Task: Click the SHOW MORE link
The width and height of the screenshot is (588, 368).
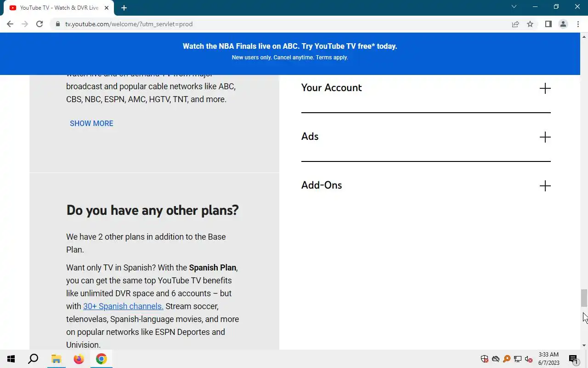Action: click(91, 123)
